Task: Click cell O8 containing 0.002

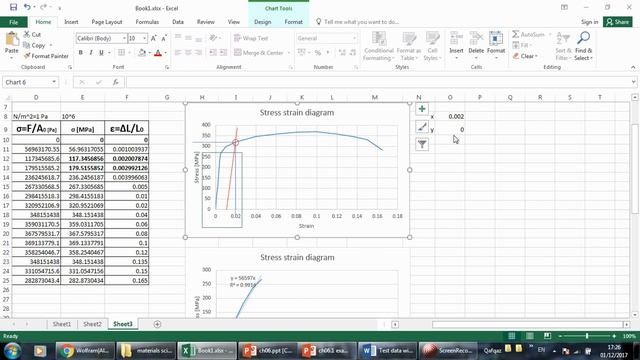Action: [450, 116]
